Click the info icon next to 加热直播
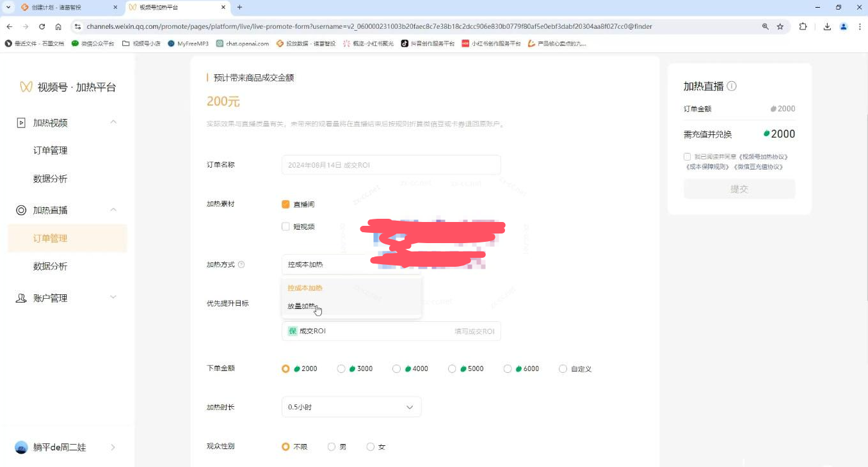 click(732, 86)
